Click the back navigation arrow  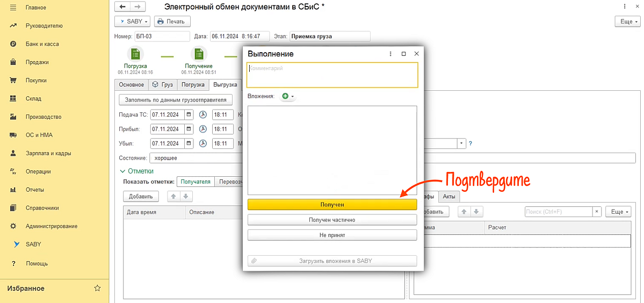tap(122, 6)
